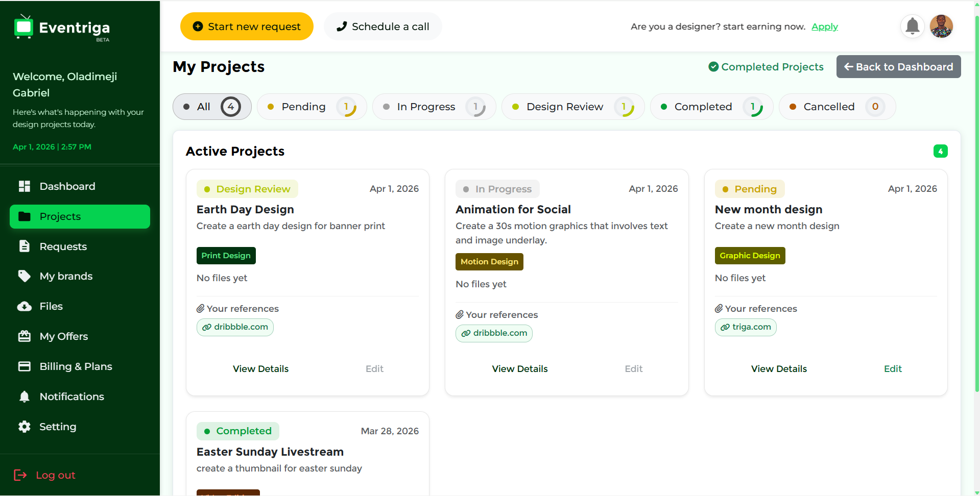Edit the Earth Day Design project

[374, 369]
